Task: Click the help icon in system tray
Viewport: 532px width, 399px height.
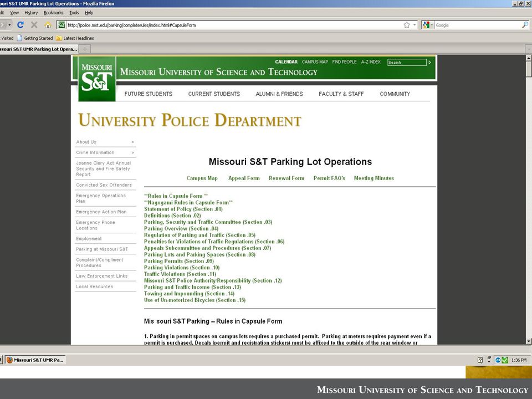Action: click(x=480, y=360)
